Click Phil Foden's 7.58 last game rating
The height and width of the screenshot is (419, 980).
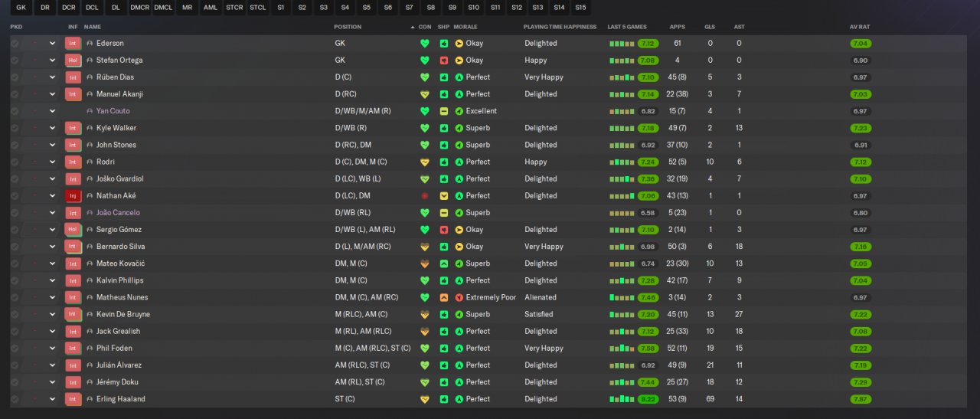(x=648, y=349)
